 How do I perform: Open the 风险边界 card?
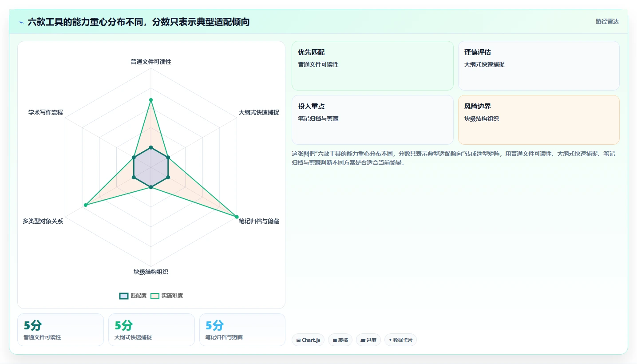pos(538,120)
